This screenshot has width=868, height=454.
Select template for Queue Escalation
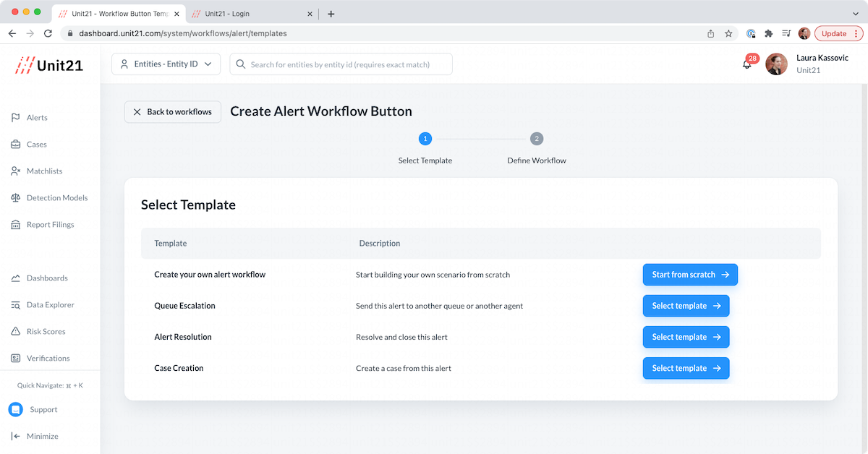pyautogui.click(x=686, y=306)
